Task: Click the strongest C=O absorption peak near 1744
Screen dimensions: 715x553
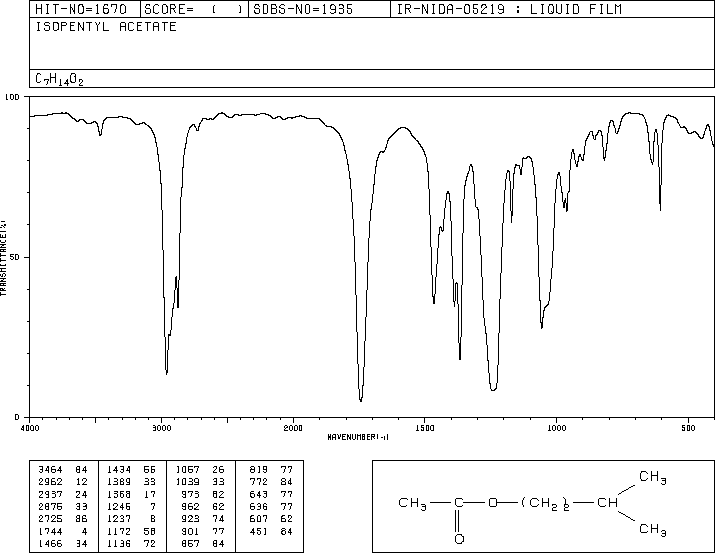Action: coord(361,400)
